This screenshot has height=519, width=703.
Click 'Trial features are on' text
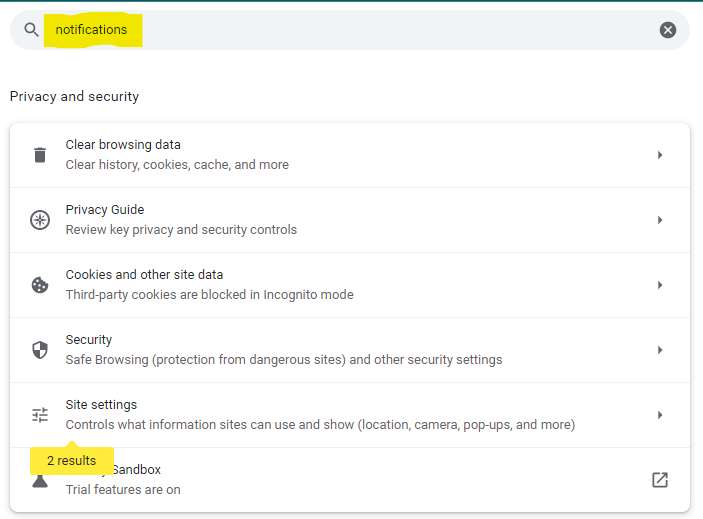tap(123, 489)
